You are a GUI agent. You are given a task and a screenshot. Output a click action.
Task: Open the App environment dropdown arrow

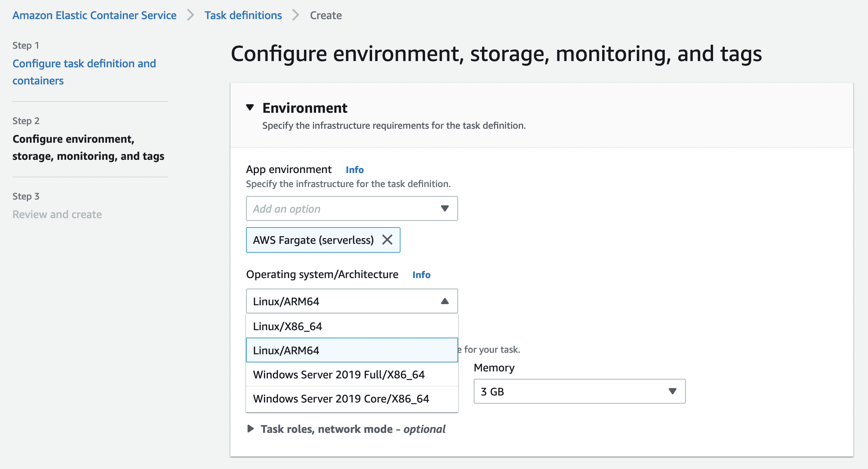[445, 208]
